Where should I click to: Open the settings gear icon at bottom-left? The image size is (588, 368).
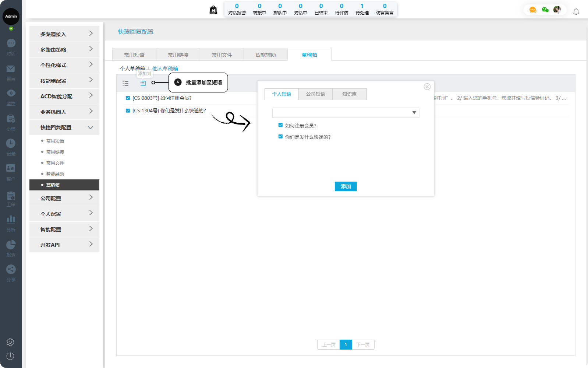[x=10, y=342]
